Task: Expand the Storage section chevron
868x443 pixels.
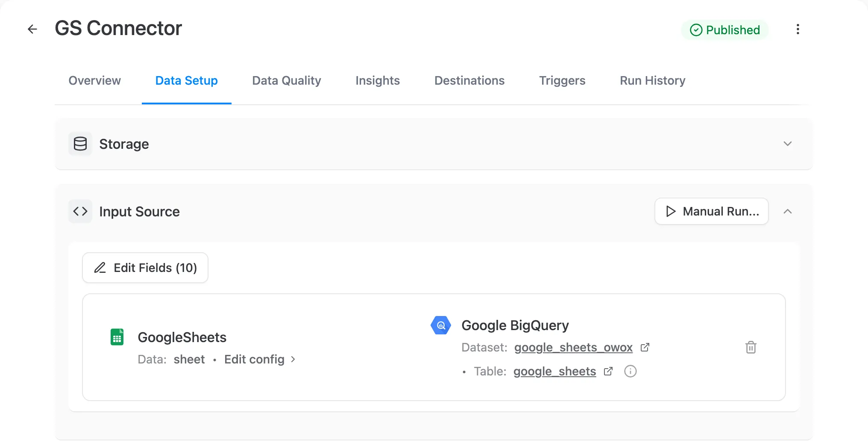Action: (x=788, y=144)
